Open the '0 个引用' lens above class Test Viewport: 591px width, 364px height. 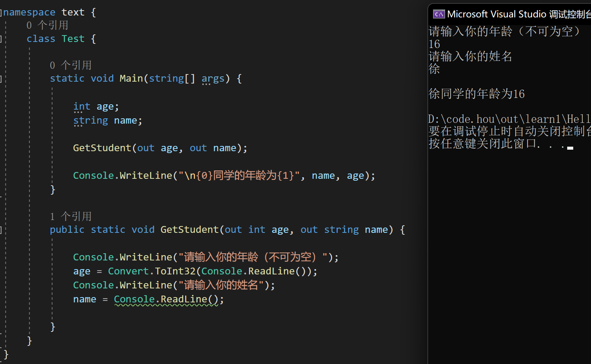click(48, 25)
